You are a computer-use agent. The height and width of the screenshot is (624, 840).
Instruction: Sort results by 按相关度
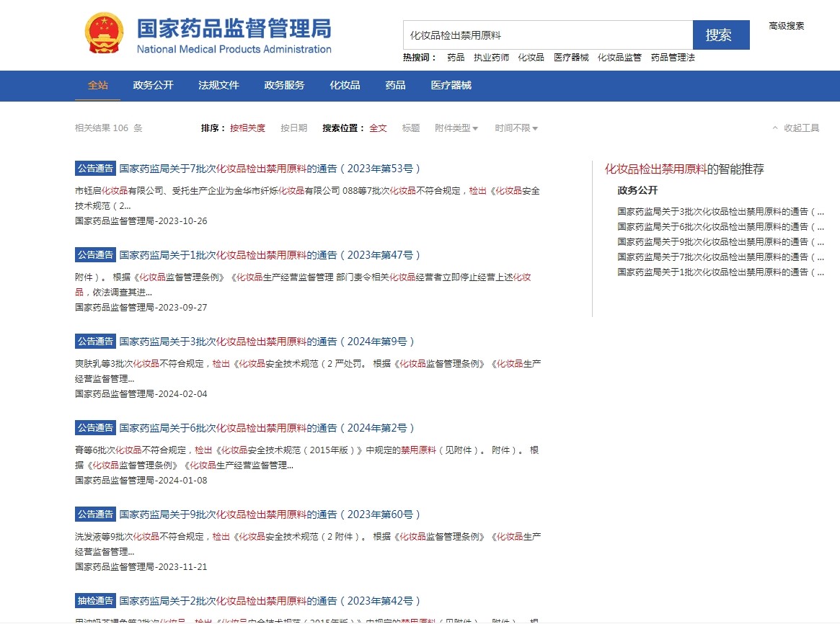click(x=247, y=128)
